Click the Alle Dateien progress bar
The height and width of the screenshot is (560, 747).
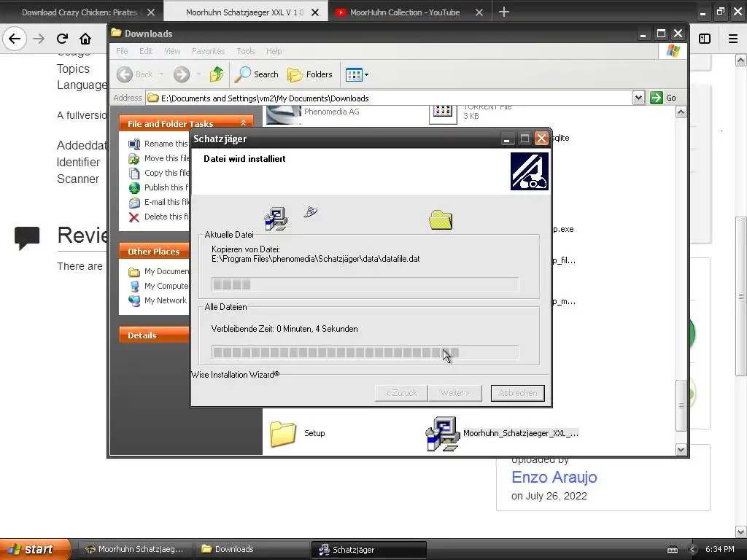[365, 353]
